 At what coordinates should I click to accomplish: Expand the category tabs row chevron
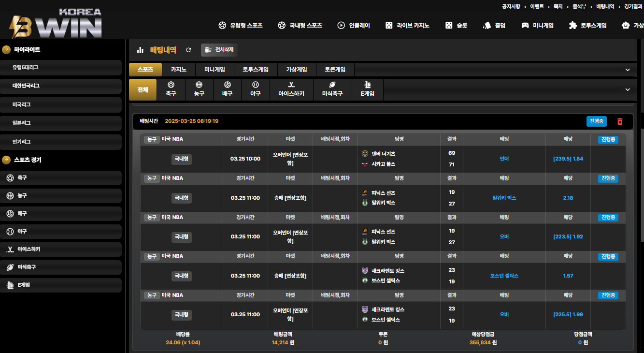tap(628, 70)
